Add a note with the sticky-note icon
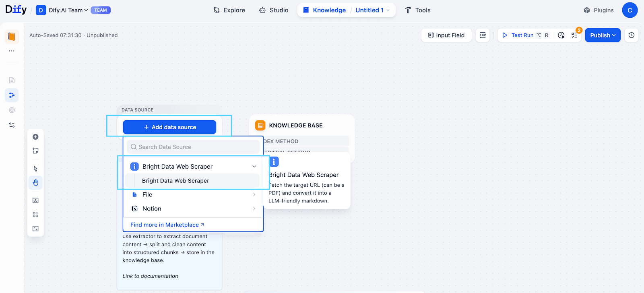The image size is (644, 293). [x=35, y=151]
